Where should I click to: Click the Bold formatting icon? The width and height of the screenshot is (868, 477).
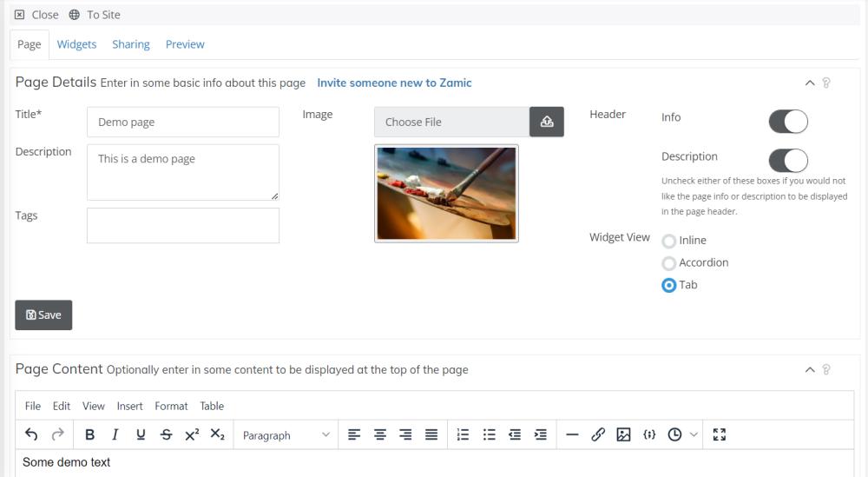(x=89, y=435)
